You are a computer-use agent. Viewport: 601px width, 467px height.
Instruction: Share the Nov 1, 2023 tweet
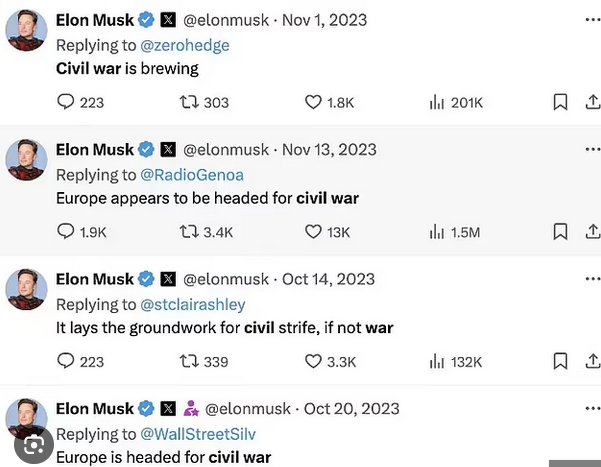click(591, 102)
